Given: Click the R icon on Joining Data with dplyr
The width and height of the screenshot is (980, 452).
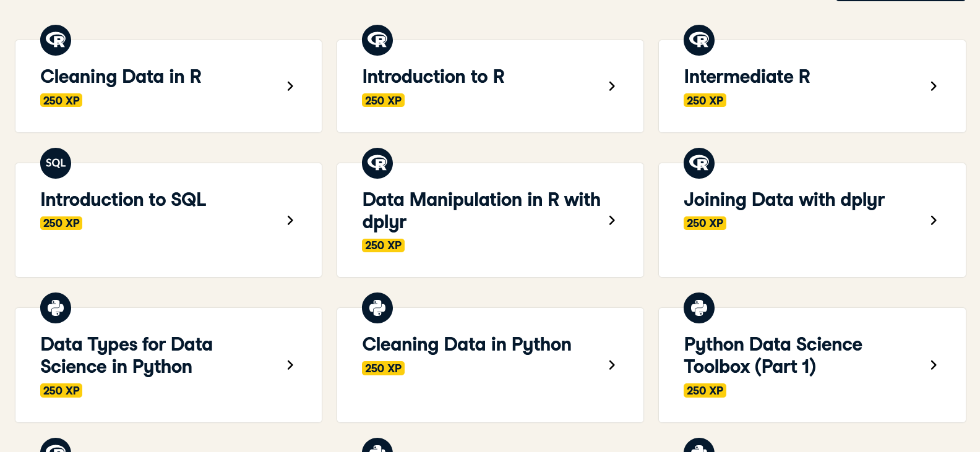Looking at the screenshot, I should tap(699, 163).
